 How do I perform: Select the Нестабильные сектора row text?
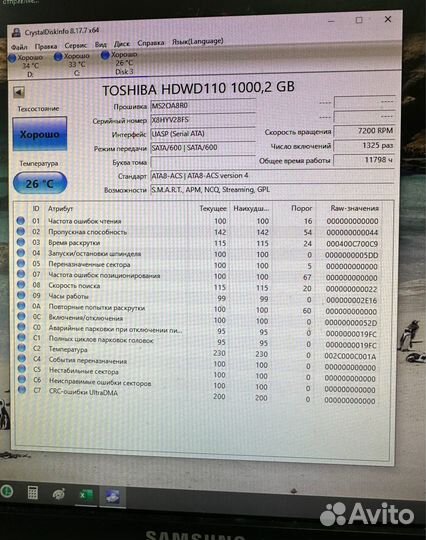(84, 371)
